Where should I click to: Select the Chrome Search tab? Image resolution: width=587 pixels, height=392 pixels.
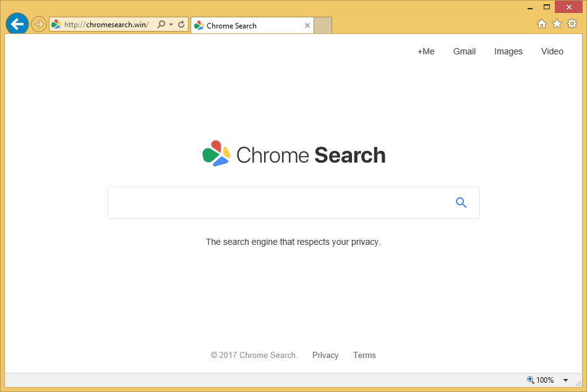(247, 25)
